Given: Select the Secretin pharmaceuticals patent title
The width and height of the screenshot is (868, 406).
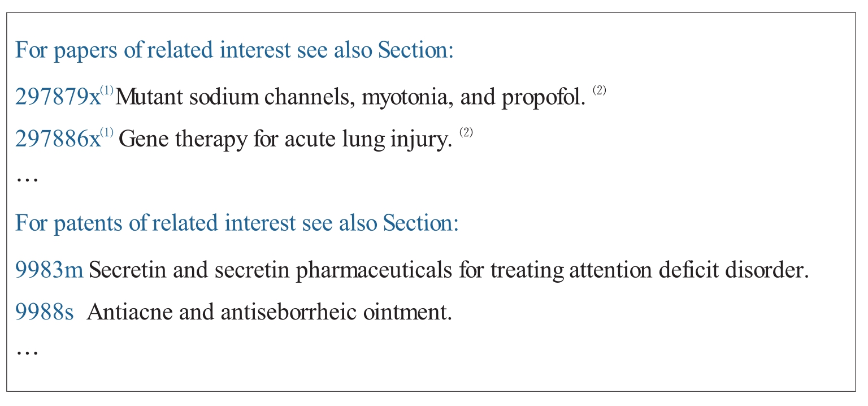Looking at the screenshot, I should (449, 271).
